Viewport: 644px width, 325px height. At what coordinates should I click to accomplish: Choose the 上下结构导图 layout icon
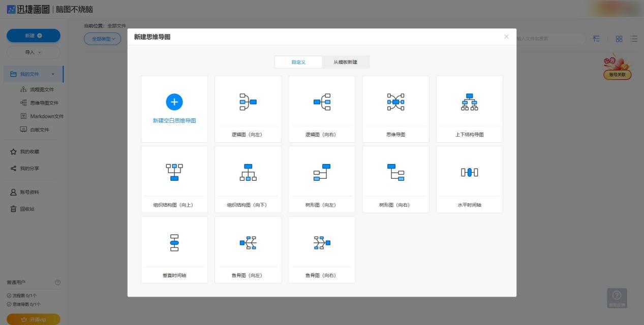(x=469, y=102)
